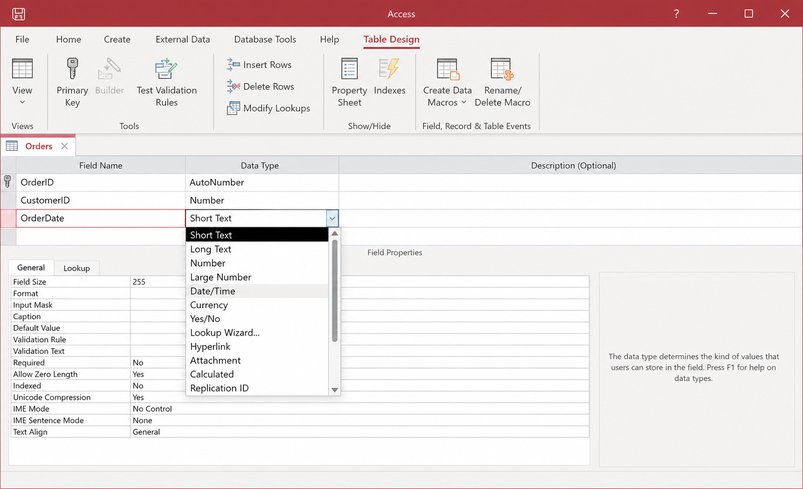803x489 pixels.
Task: Open the Indexes lightning icon
Action: [389, 68]
